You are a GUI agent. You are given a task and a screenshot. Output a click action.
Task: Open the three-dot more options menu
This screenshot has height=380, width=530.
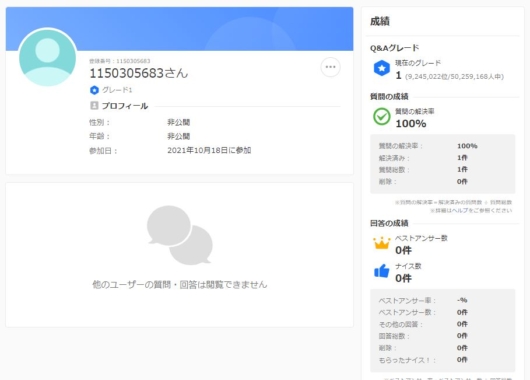[x=330, y=67]
